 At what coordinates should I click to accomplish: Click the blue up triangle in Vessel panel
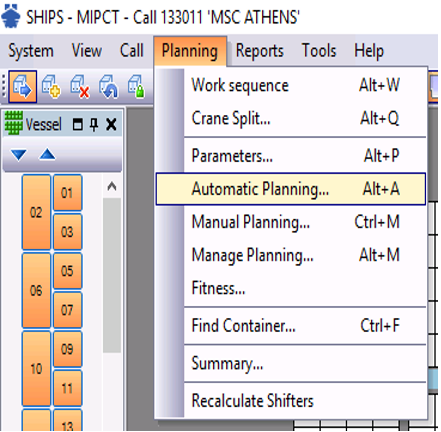tap(47, 154)
